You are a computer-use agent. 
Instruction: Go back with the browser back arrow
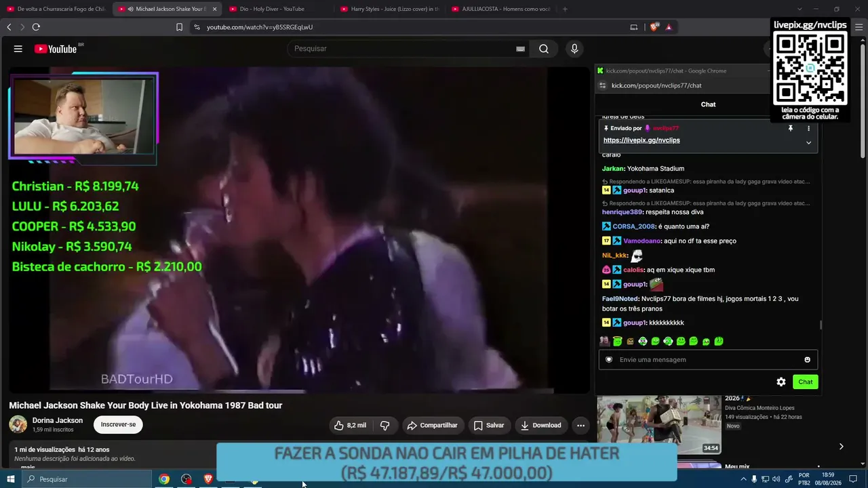click(x=9, y=27)
